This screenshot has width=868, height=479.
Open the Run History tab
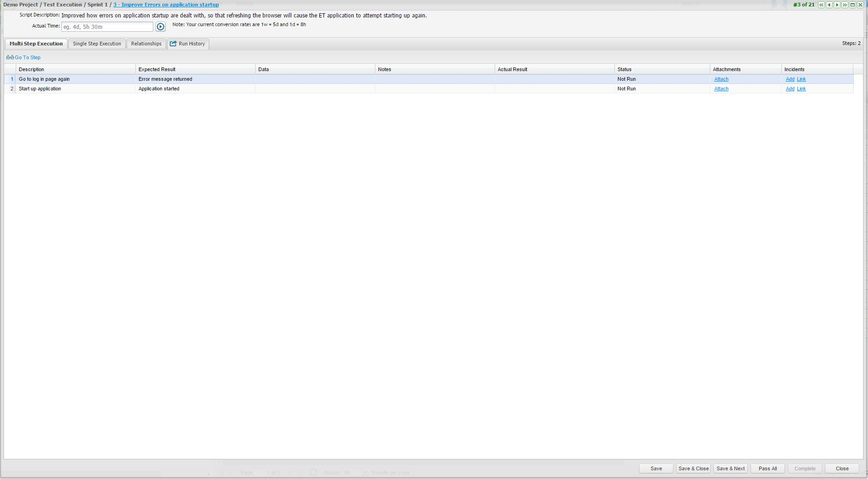[188, 44]
